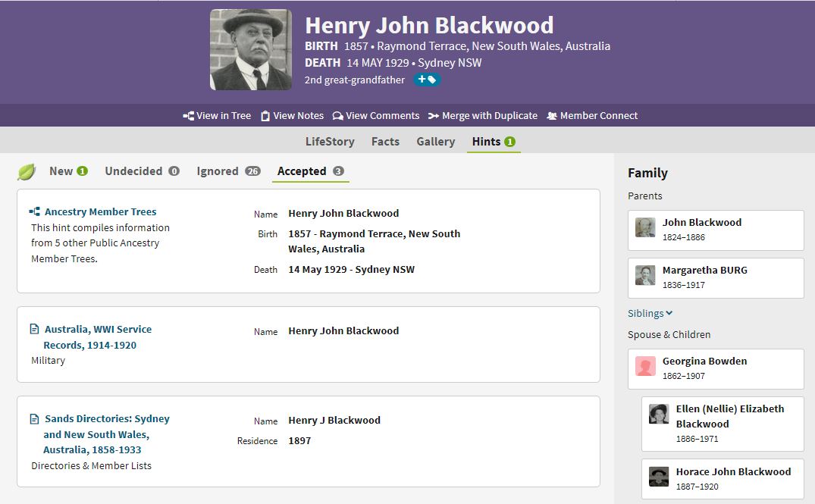Expand the Siblings list
The image size is (815, 504).
point(650,313)
